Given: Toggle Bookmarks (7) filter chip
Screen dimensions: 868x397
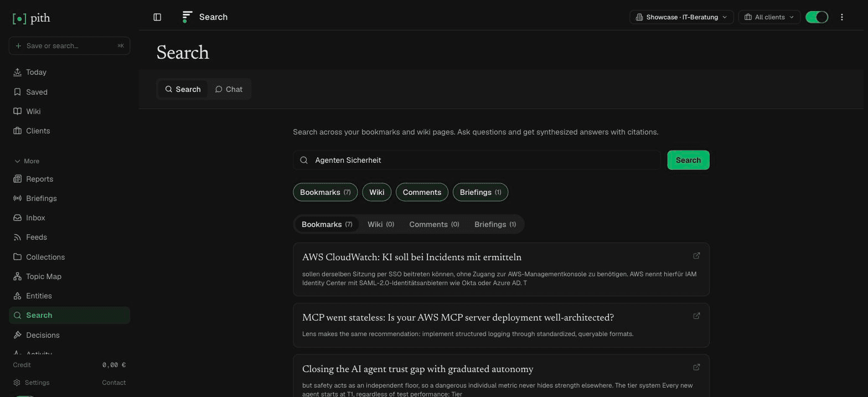Looking at the screenshot, I should click(325, 192).
